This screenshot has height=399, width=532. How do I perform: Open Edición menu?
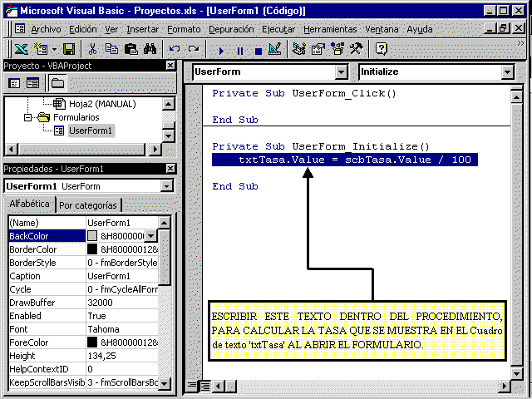point(83,30)
